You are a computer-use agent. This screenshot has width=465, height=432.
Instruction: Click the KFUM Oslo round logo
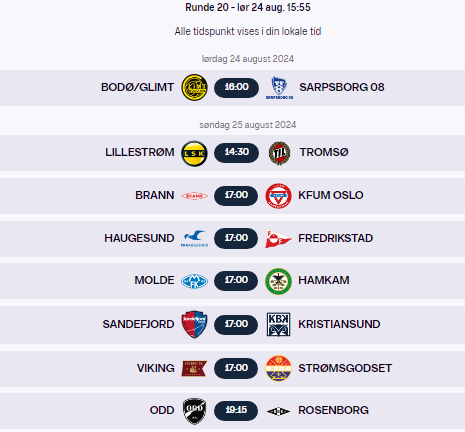pos(278,196)
